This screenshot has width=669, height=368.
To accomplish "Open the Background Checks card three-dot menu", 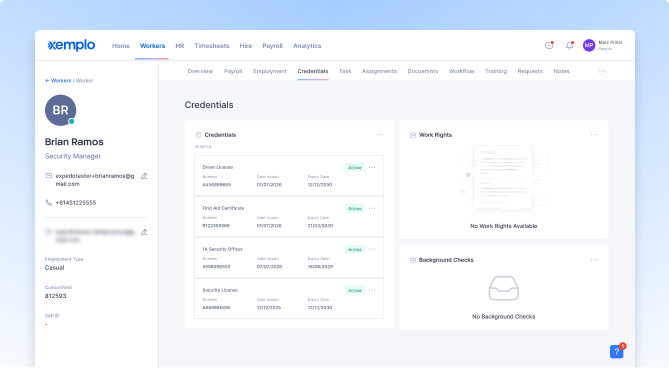I will pos(594,260).
